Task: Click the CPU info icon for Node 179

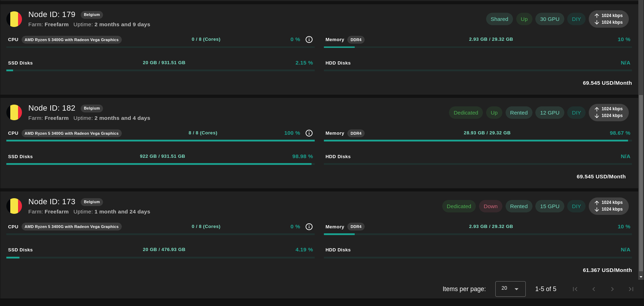Action: (x=309, y=39)
